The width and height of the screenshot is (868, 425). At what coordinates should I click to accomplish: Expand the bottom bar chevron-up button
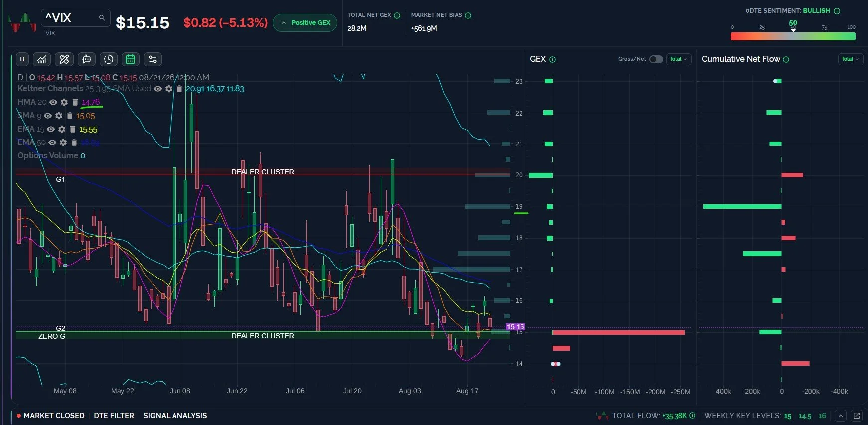pyautogui.click(x=841, y=416)
